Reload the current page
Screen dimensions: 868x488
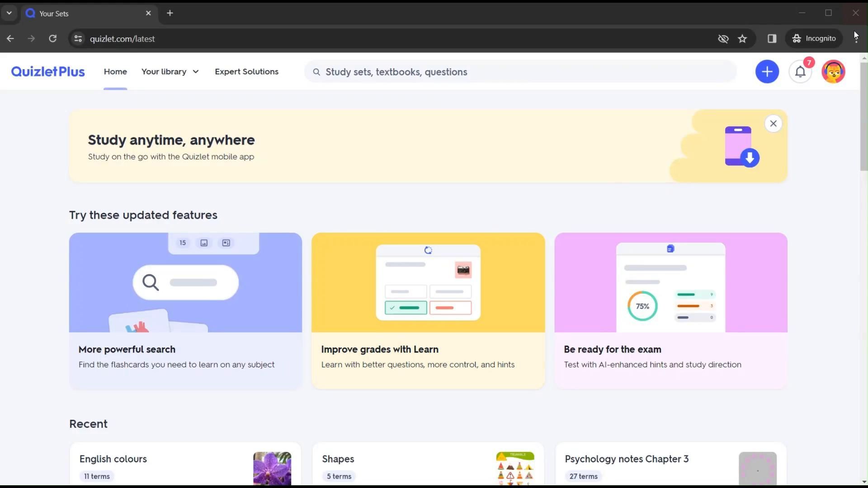[53, 39]
